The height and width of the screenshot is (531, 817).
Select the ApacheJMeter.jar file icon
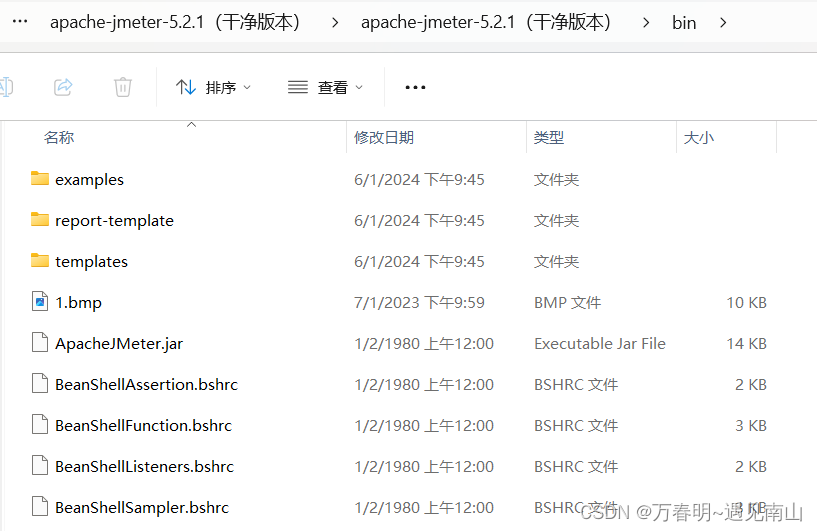coord(40,343)
